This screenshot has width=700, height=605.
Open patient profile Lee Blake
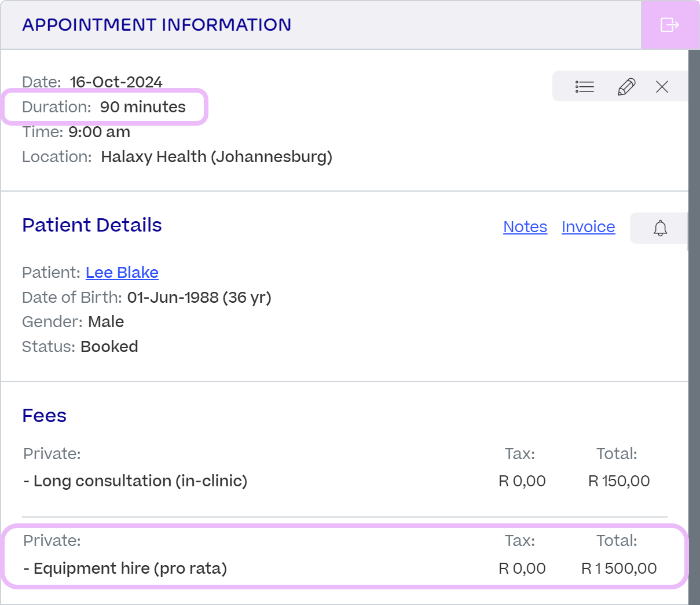tap(122, 273)
